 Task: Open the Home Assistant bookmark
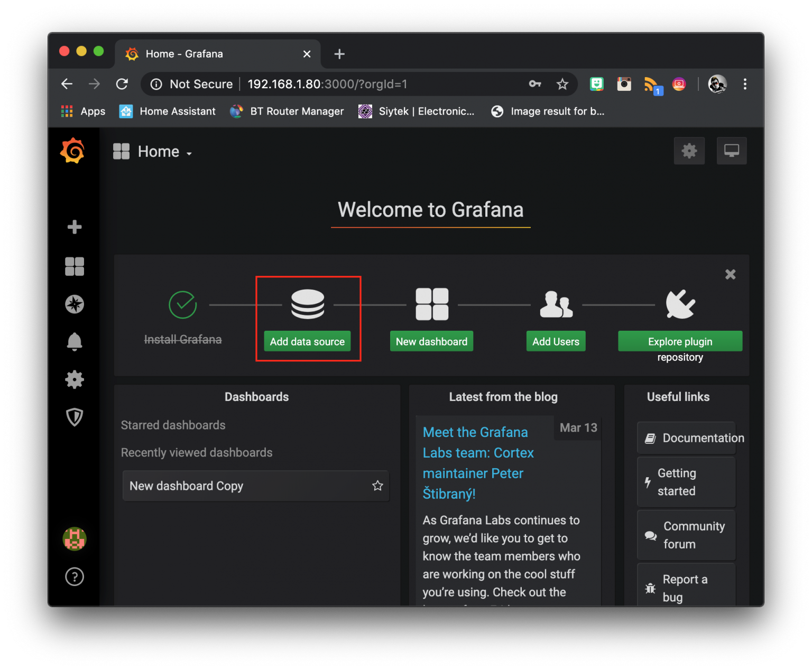167,111
